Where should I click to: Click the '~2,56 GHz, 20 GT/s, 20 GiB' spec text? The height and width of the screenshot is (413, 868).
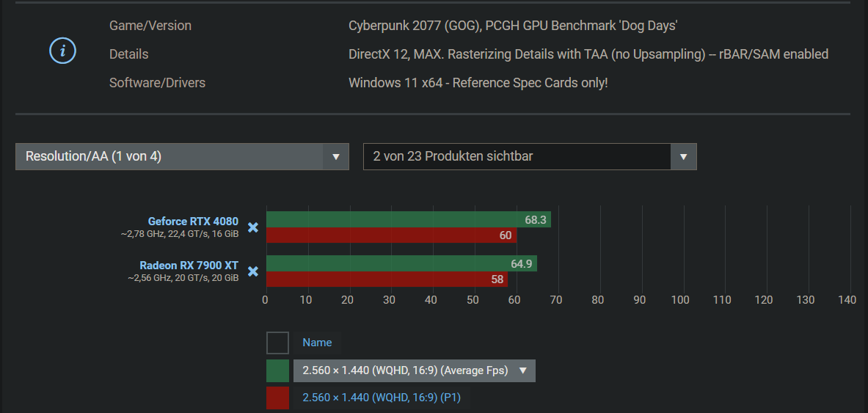pos(183,278)
